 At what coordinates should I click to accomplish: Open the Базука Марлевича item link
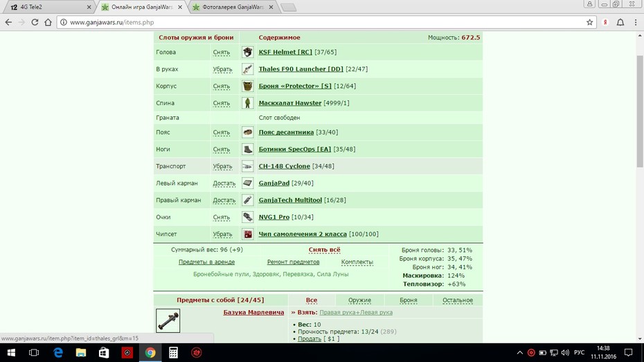pos(254,312)
